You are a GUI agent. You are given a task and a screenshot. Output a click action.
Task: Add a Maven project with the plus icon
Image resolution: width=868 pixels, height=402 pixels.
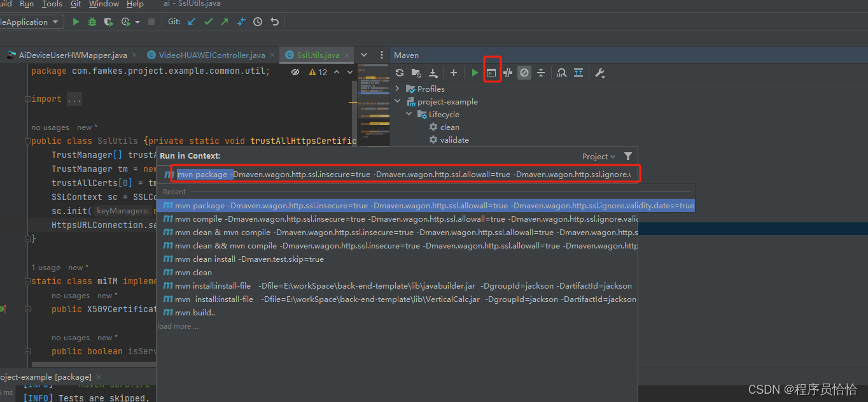pos(453,72)
